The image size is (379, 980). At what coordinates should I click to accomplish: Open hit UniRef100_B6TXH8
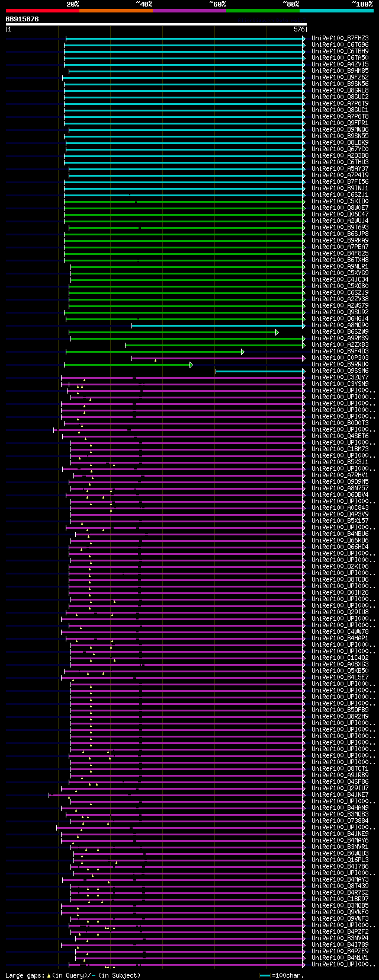click(340, 260)
